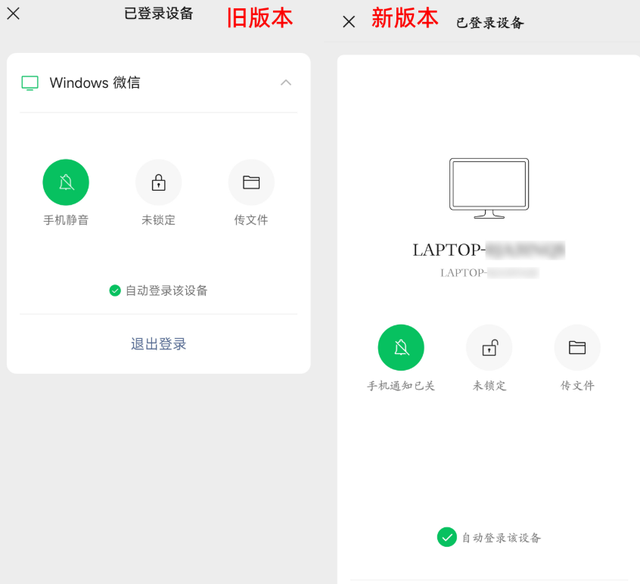Select the large LAPTOP device name

(x=489, y=250)
